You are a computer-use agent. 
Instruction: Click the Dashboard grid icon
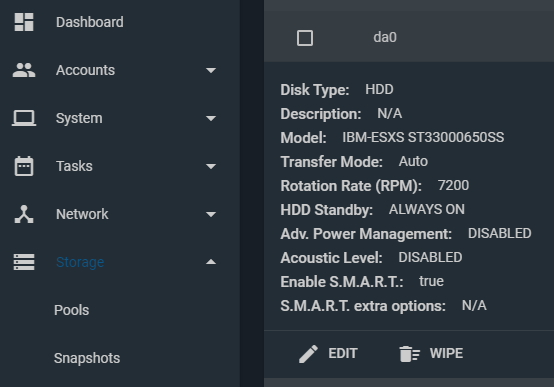tap(24, 22)
